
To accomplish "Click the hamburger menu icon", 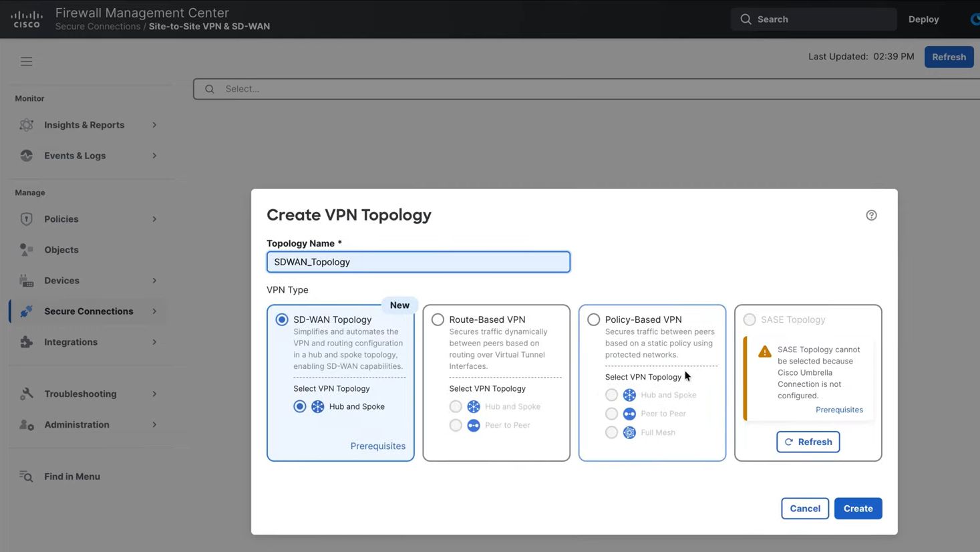I will click(x=26, y=61).
